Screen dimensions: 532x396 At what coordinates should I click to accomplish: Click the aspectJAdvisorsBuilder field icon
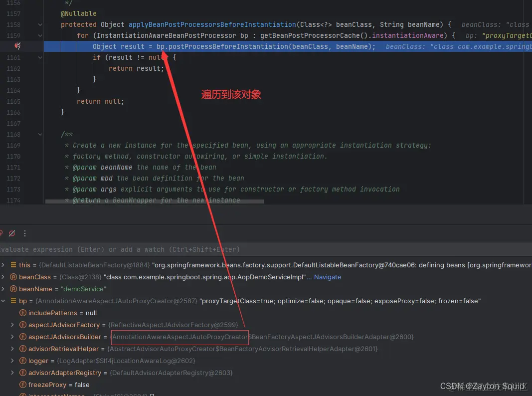23,337
